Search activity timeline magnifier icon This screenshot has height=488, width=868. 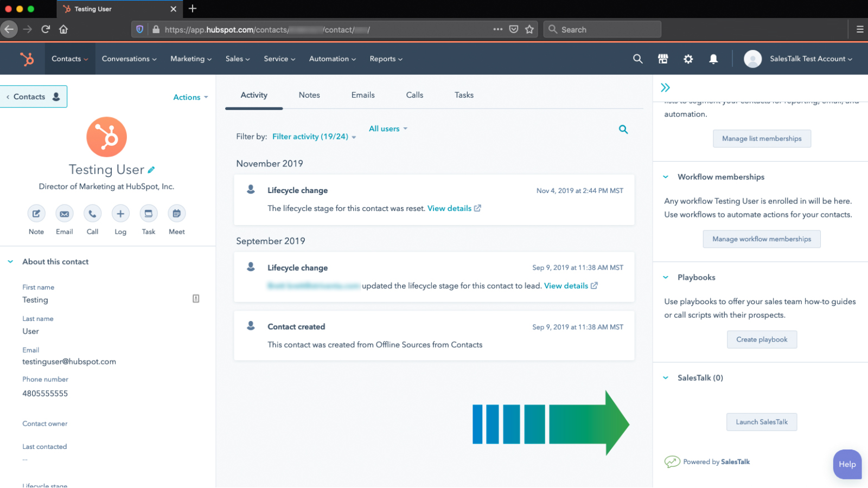point(623,129)
